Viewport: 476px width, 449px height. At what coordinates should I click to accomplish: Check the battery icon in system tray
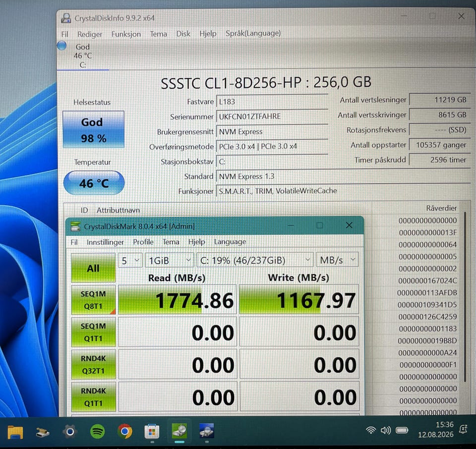402,430
